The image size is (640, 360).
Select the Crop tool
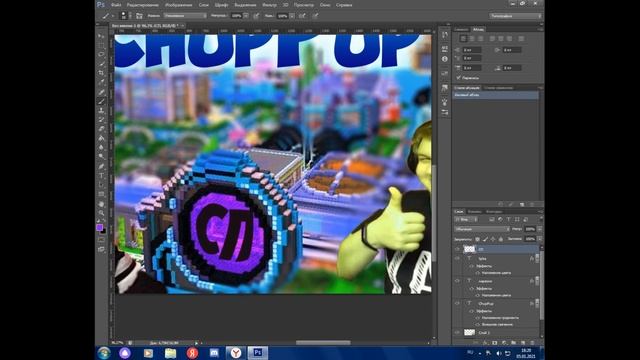click(101, 73)
